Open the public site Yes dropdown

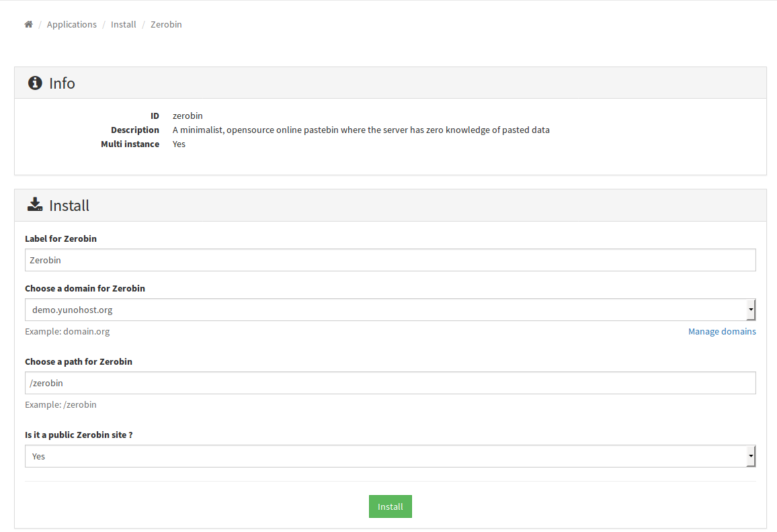click(390, 456)
